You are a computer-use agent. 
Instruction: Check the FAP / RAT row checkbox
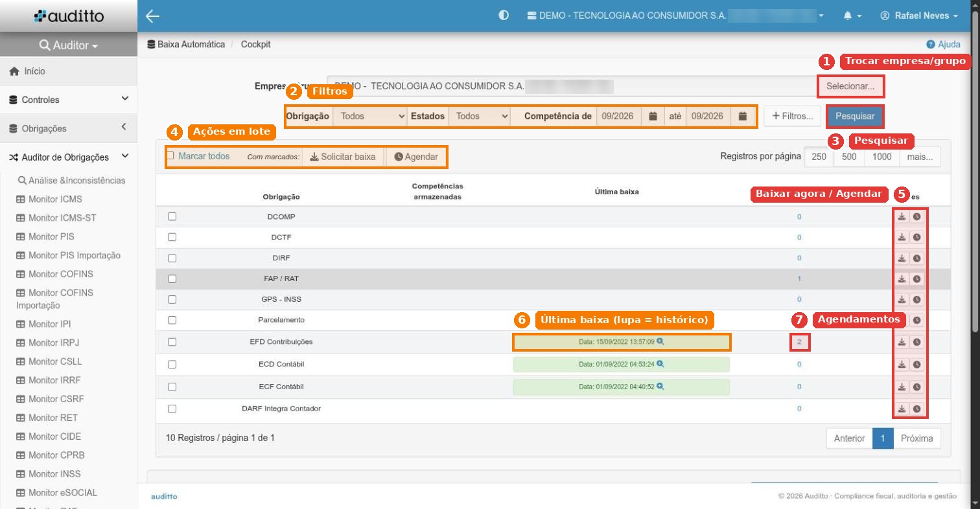[172, 279]
